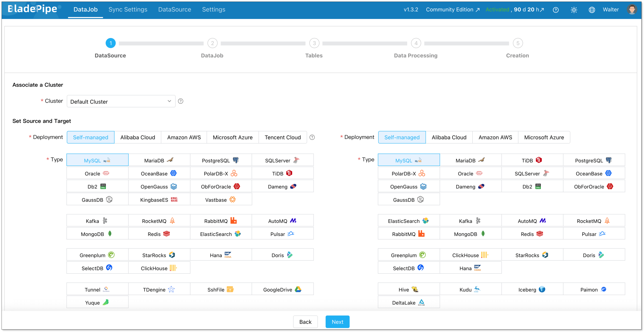This screenshot has width=644, height=332.
Task: Switch to Sync Settings tab
Action: (x=128, y=10)
